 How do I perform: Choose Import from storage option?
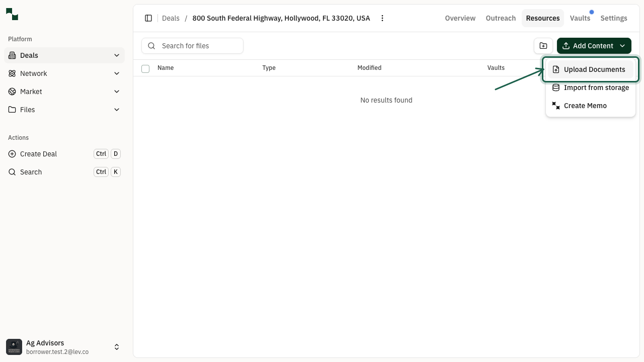tap(596, 87)
